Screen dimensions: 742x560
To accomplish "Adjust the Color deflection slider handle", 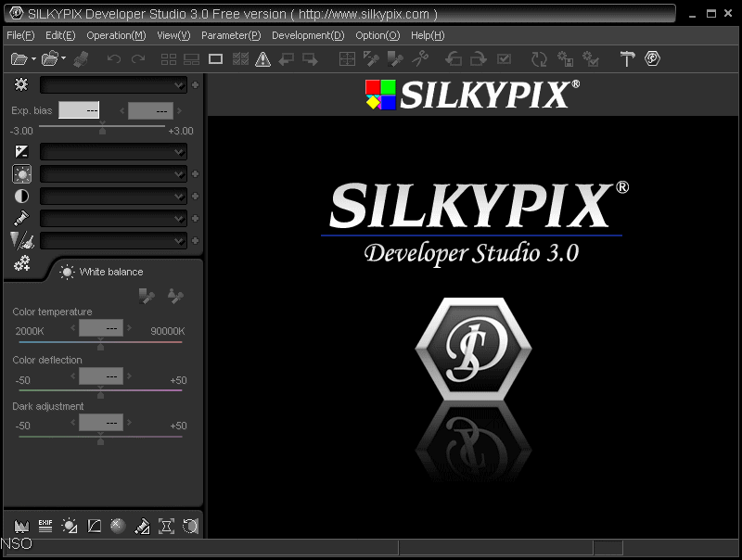I will [100, 393].
